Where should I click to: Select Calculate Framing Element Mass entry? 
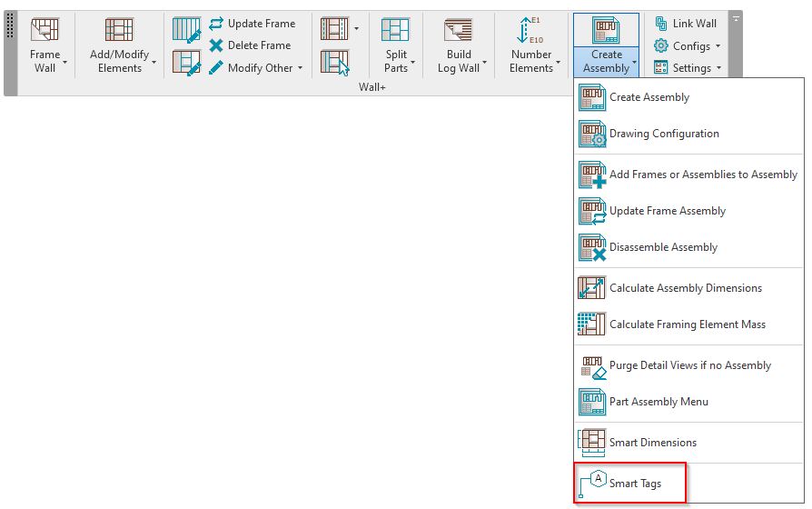(x=688, y=324)
